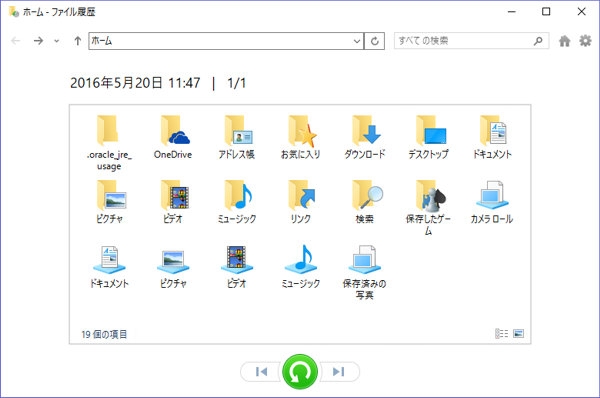The width and height of the screenshot is (600, 398).
Task: Open the お気に入り folder
Action: (300, 137)
